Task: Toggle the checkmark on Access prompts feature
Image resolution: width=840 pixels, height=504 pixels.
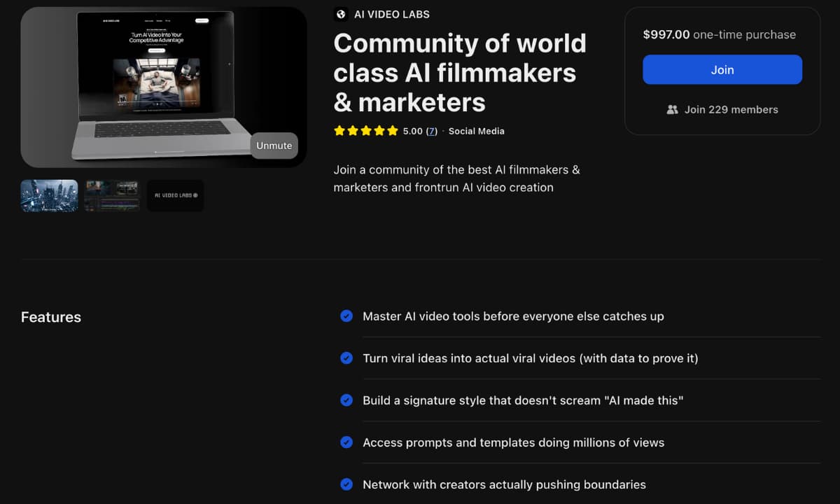Action: 346,442
